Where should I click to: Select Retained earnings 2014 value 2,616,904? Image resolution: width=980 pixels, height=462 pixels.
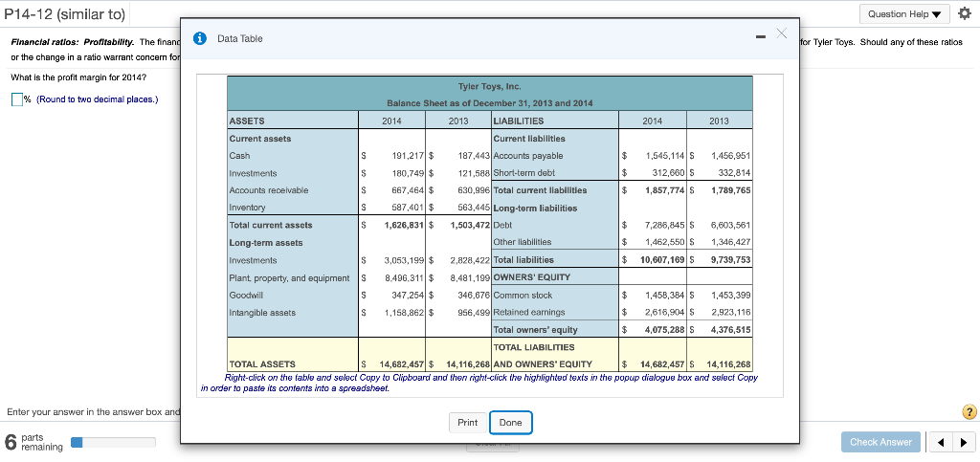[x=666, y=312]
